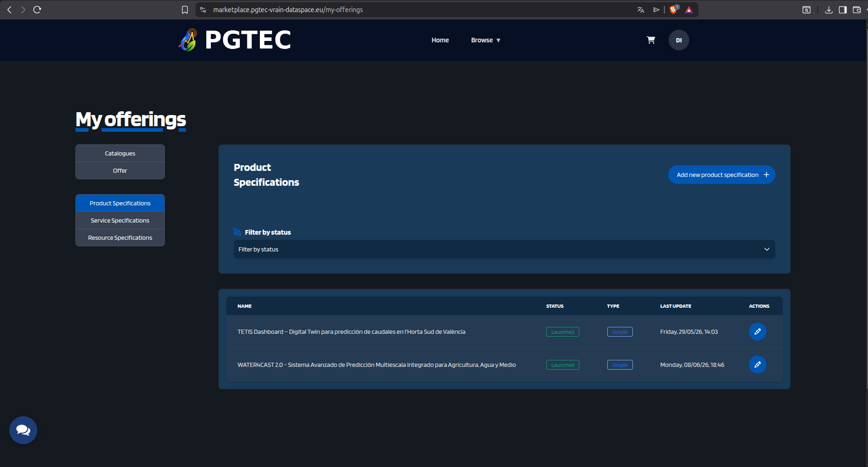Click the My offerings page heading
Screen dimensions: 868x467
pos(131,120)
